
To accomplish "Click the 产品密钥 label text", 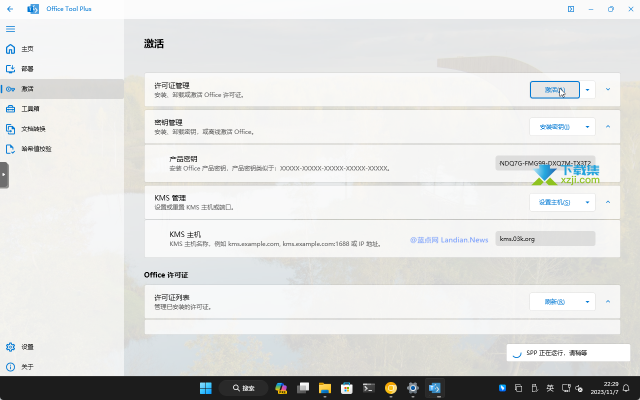I will (x=184, y=159).
